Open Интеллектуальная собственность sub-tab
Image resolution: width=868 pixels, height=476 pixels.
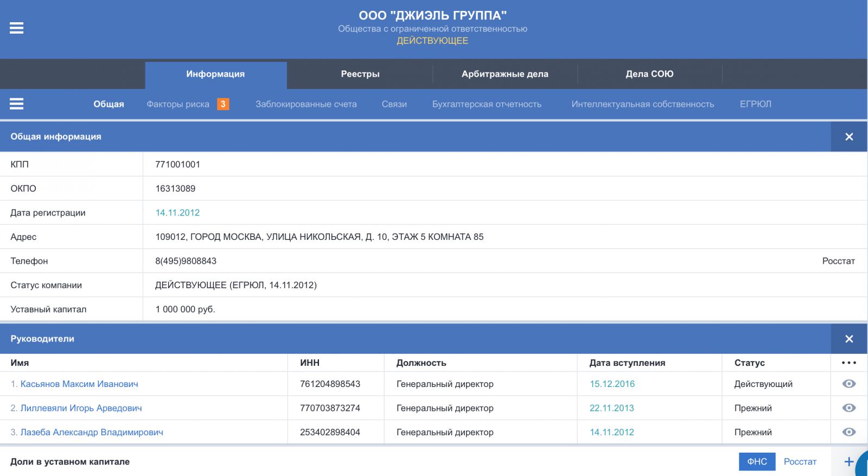(643, 104)
